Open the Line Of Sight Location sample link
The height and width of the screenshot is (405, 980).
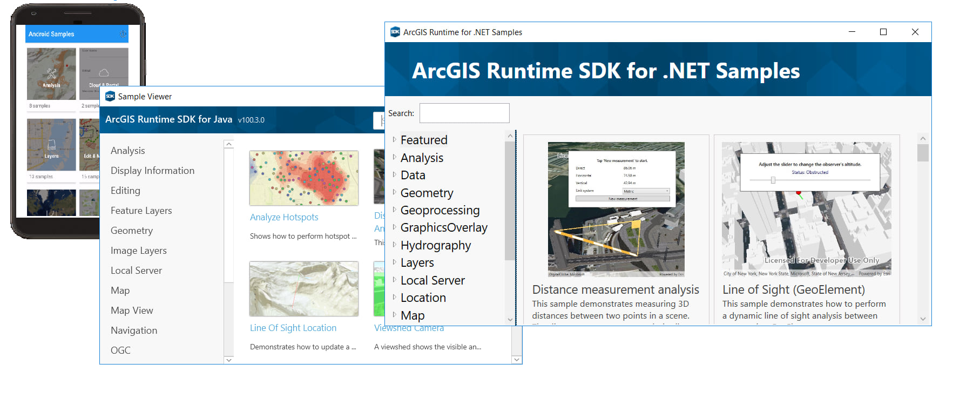[293, 328]
